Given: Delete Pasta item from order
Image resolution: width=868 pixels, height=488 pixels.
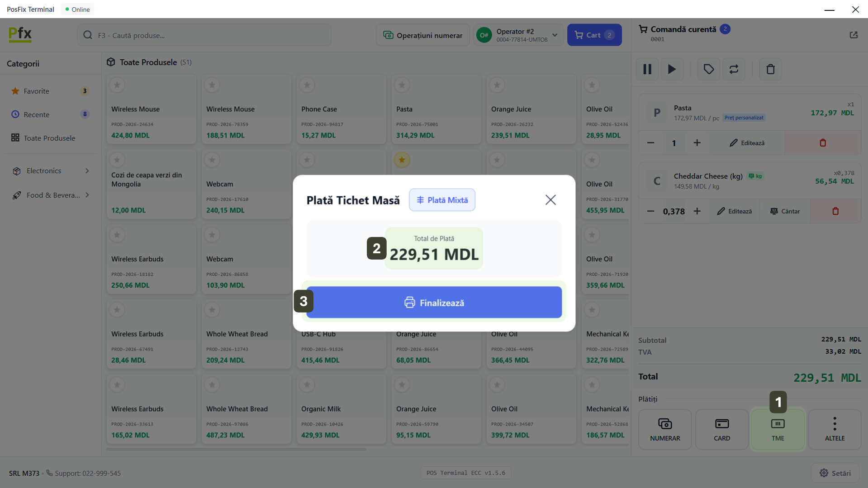Looking at the screenshot, I should (822, 143).
